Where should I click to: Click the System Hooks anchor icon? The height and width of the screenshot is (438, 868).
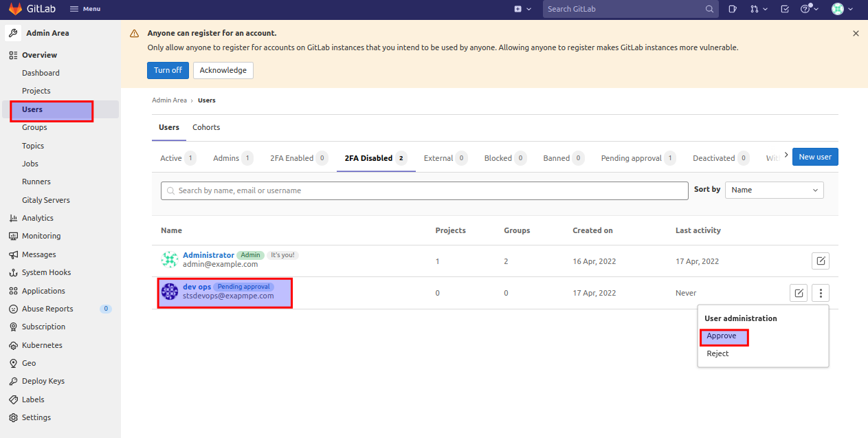pyautogui.click(x=13, y=272)
